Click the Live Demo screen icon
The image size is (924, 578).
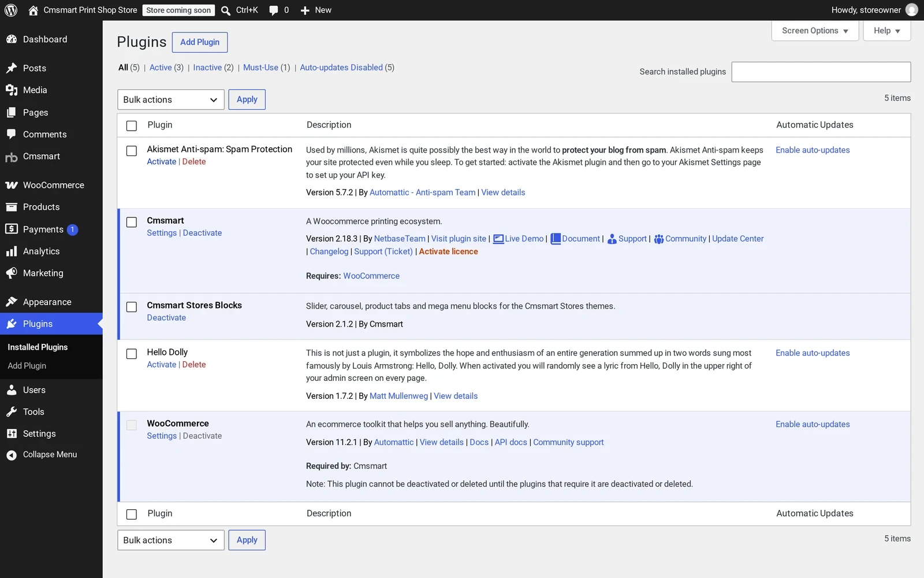pos(498,239)
